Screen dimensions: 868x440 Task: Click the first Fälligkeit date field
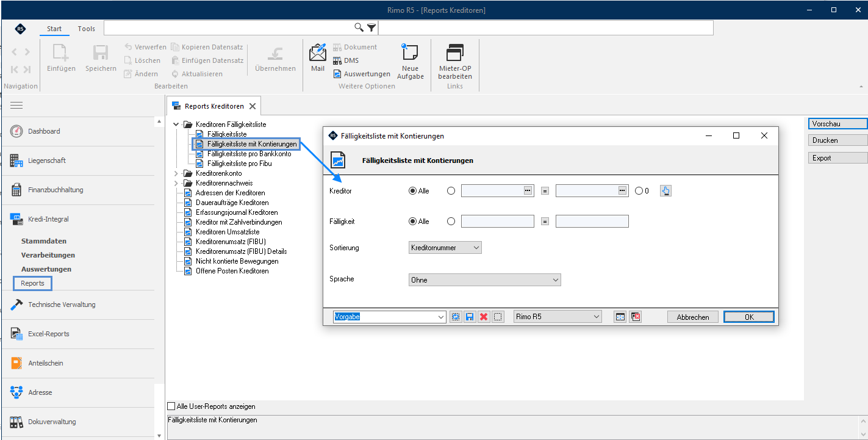[x=498, y=222]
